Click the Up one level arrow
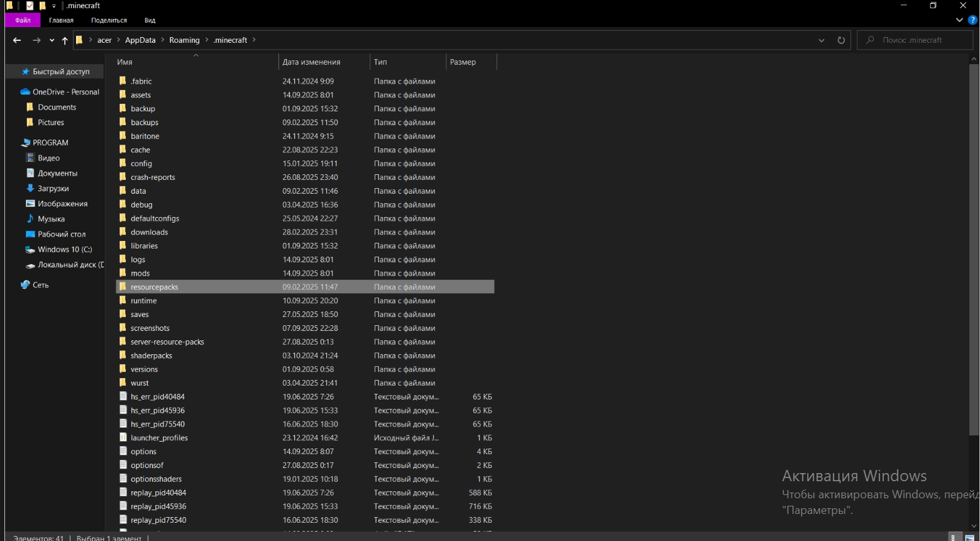 65,40
